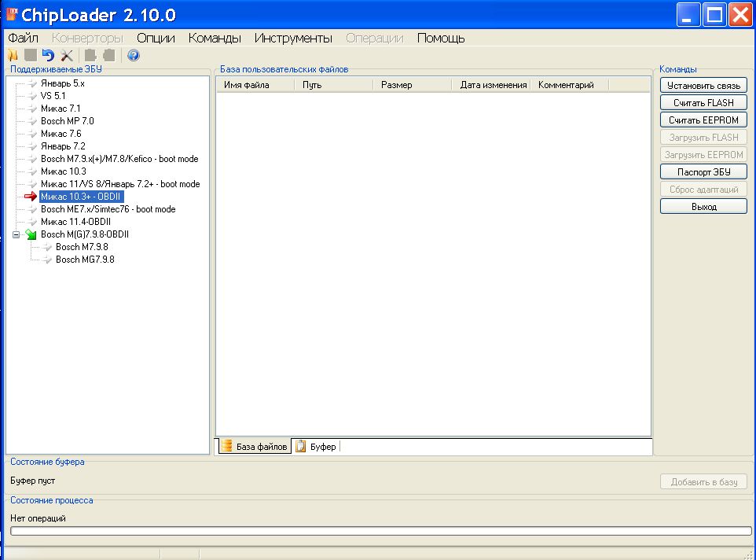Click the ChipLoader icon in the title bar
756x560 pixels.
[x=12, y=14]
